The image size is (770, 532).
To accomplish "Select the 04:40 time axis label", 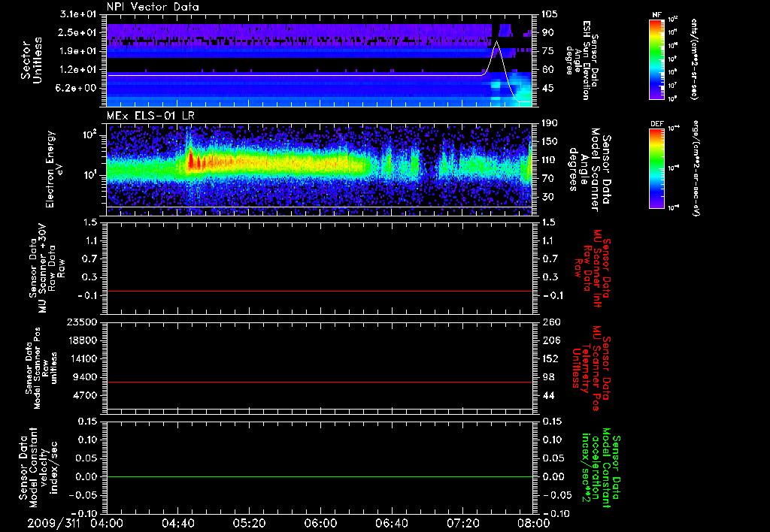I will point(178,522).
